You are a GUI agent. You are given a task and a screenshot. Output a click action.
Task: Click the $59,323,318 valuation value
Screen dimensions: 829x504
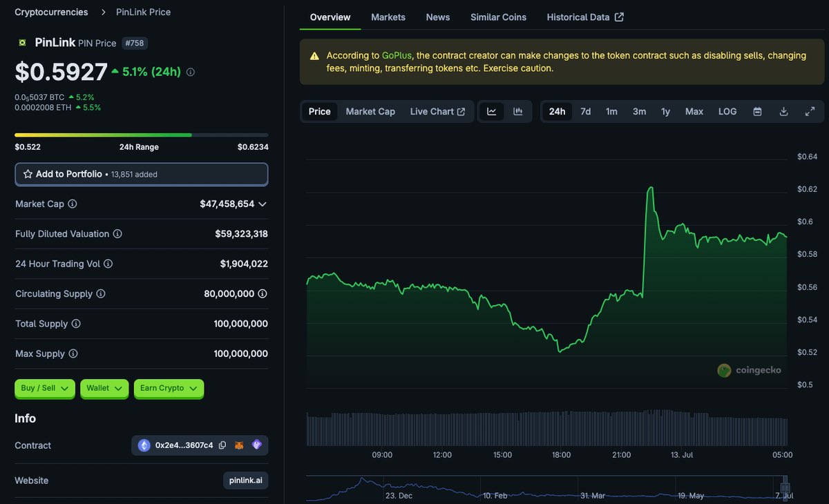(241, 234)
